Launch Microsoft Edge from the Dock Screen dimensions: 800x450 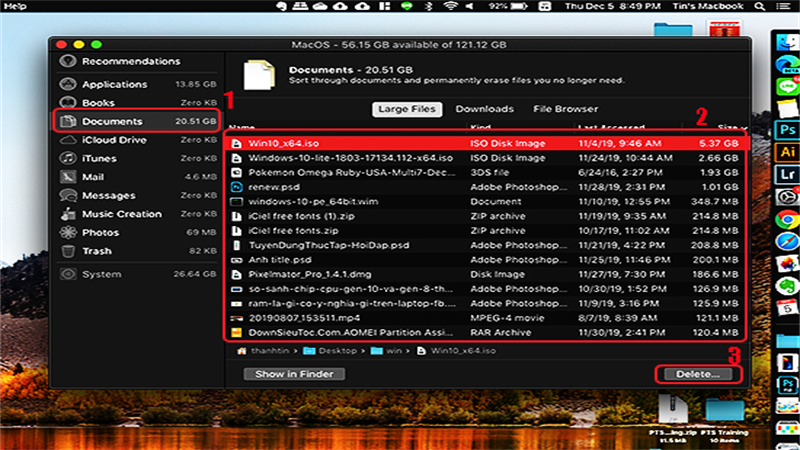[x=787, y=65]
